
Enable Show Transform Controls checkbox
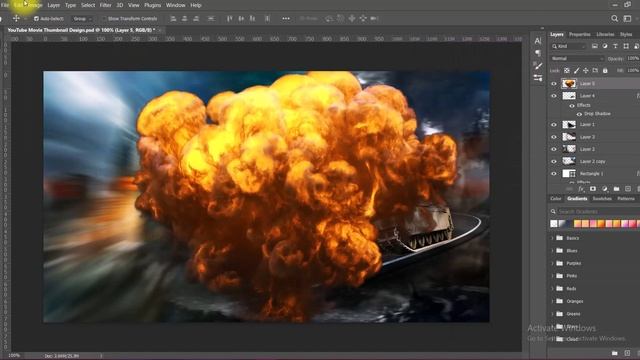tap(104, 19)
